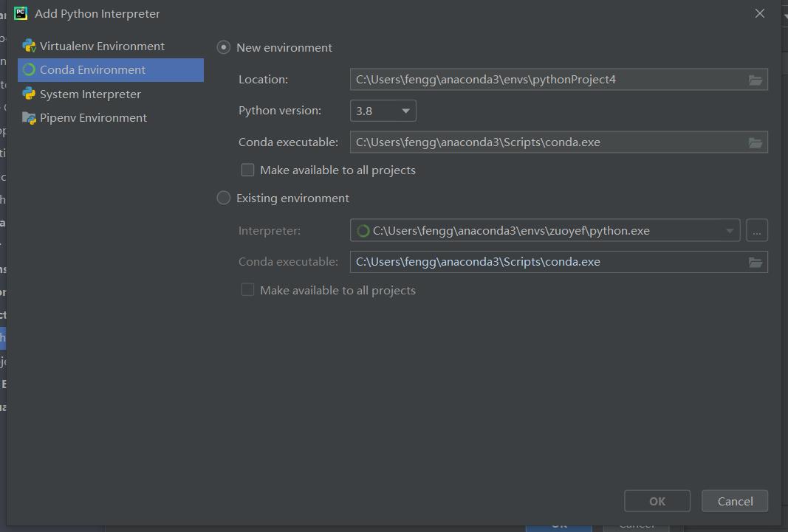This screenshot has height=532, width=788.
Task: Choose the Existing environment radio button
Action: pos(224,198)
